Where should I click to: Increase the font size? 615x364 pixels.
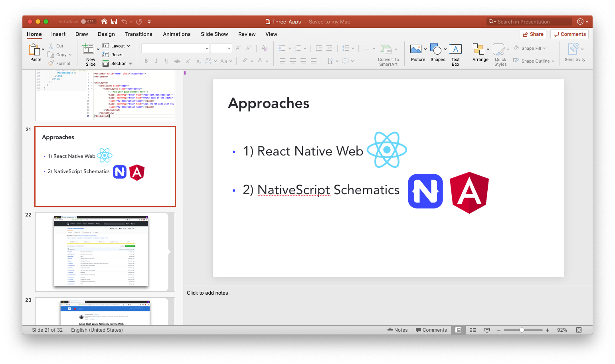[x=238, y=48]
